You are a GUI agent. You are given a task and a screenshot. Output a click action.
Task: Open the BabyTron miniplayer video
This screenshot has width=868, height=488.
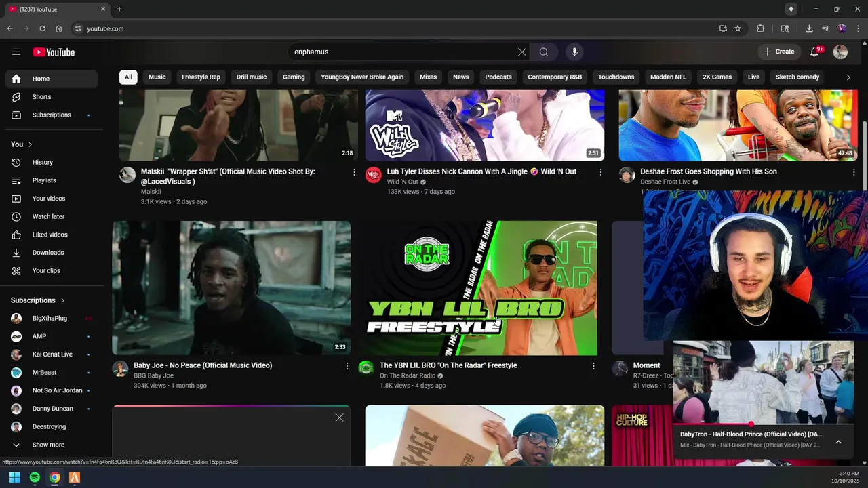(x=764, y=382)
